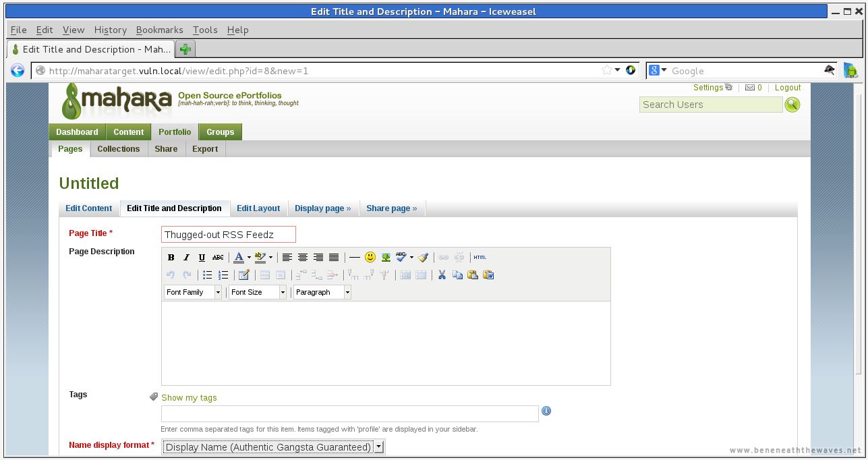868x460 pixels.
Task: Click the Logout link
Action: click(788, 88)
